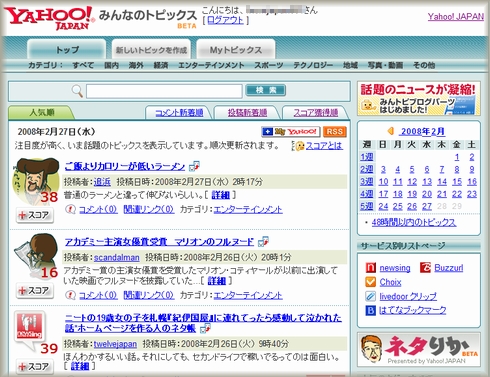Click the ログアウト link
The height and width of the screenshot is (377, 490).
pyautogui.click(x=225, y=20)
